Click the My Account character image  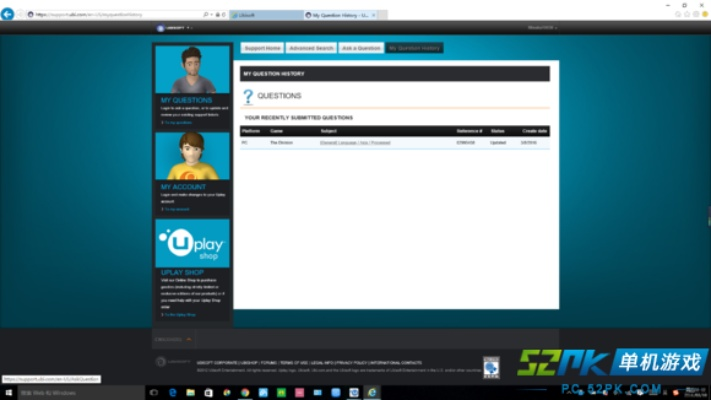(x=192, y=157)
